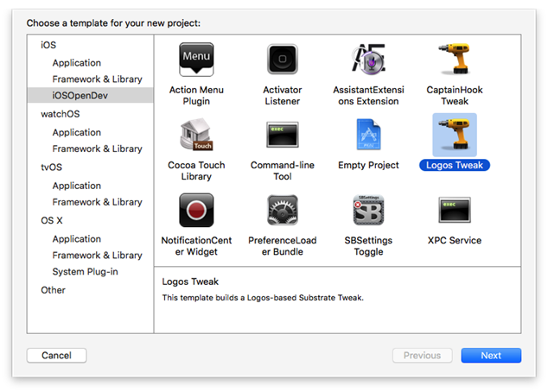The width and height of the screenshot is (548, 392).
Task: Click the disabled Previous button
Action: 422,356
